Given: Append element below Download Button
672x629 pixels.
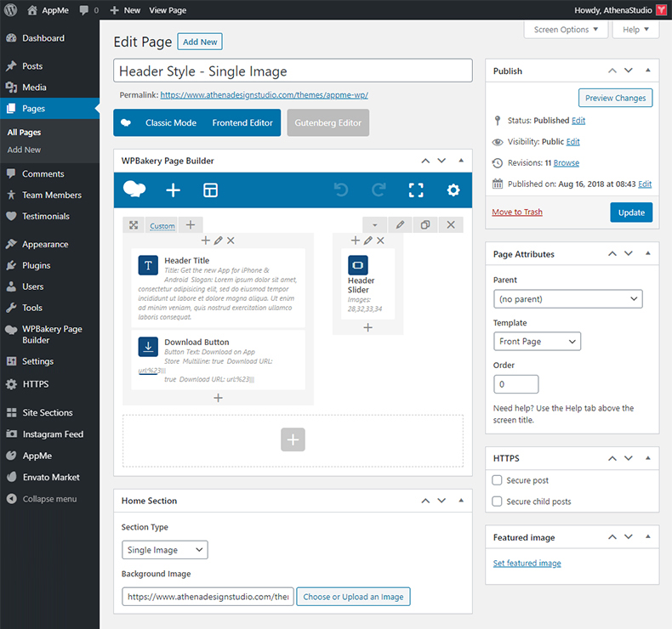Looking at the screenshot, I should 218,398.
